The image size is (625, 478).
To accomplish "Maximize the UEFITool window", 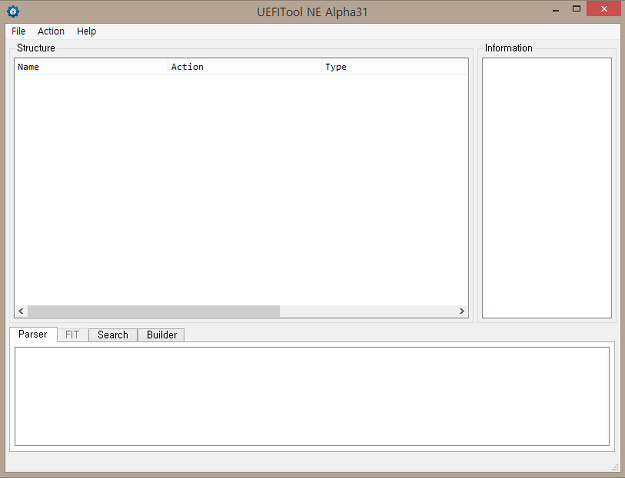I will pos(576,9).
